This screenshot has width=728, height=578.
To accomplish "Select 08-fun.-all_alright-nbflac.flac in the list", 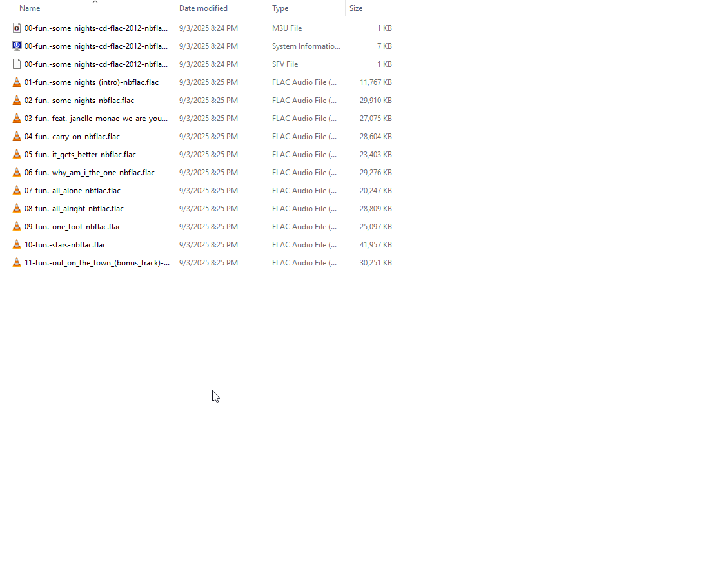I will (74, 209).
